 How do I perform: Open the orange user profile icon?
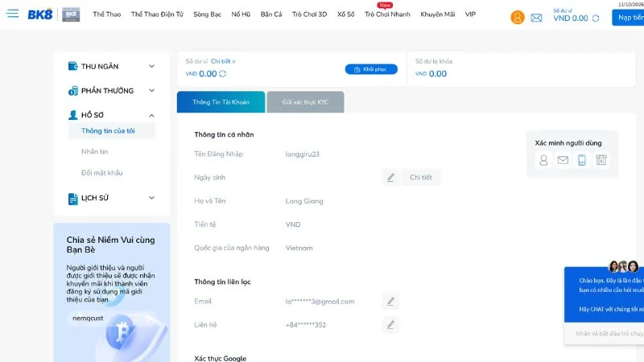[x=517, y=17]
